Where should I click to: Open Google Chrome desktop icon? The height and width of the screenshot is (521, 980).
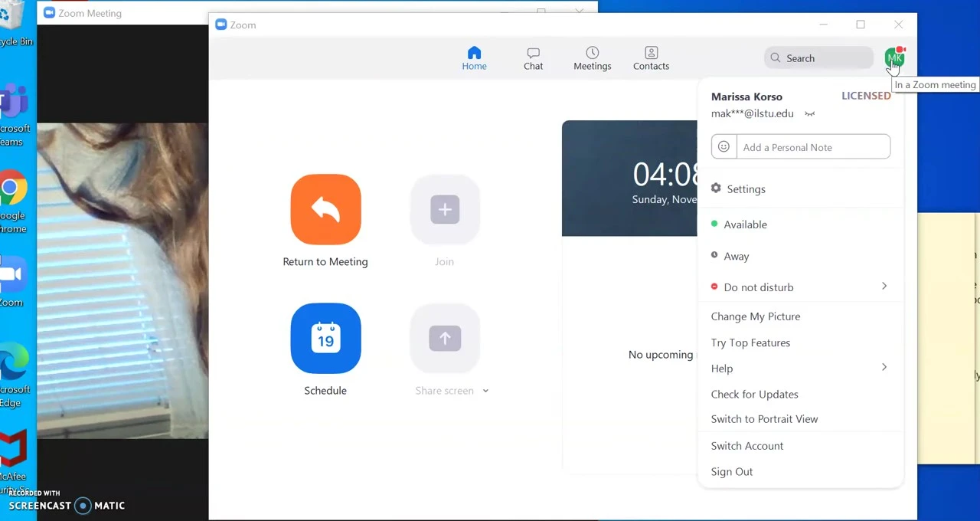12,189
